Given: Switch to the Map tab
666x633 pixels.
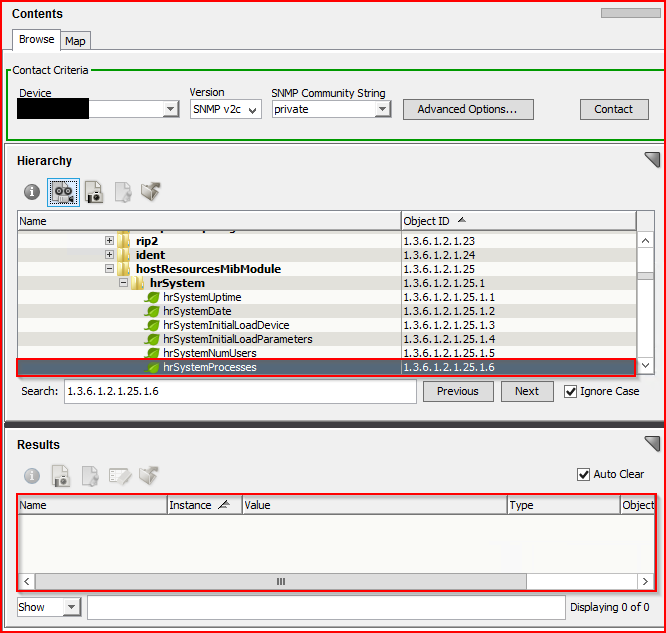Looking at the screenshot, I should coord(76,41).
